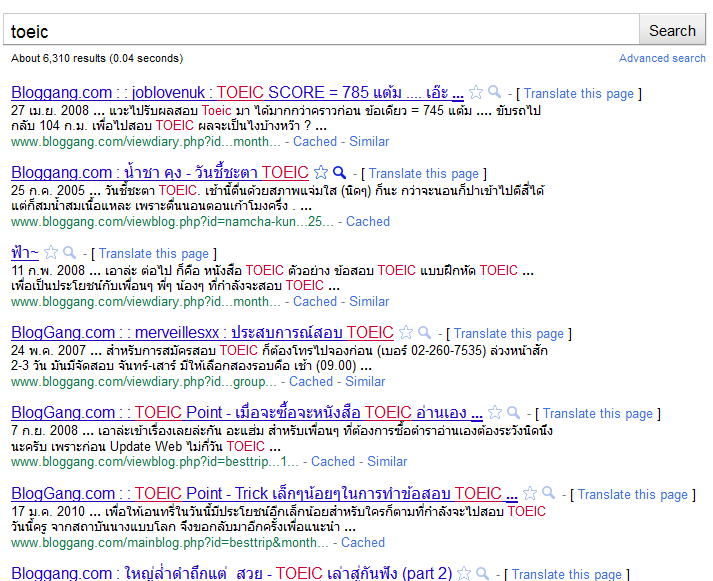Click snippet dated 17 ม.ค. 2010
This screenshot has height=581, width=713.
coord(278,519)
